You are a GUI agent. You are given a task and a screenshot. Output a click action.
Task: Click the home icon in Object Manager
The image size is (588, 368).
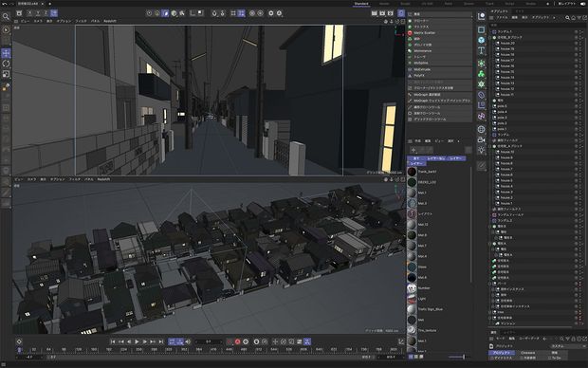point(574,18)
